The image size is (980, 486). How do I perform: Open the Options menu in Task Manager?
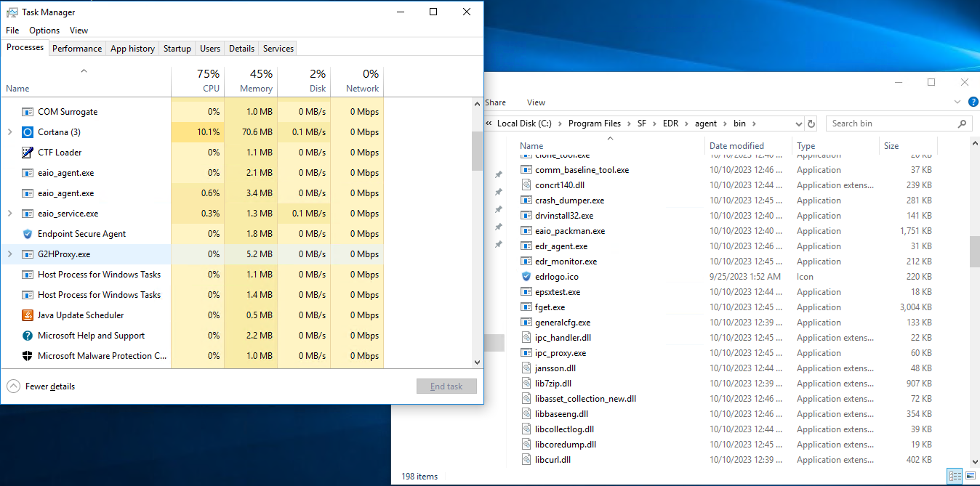[x=44, y=31]
